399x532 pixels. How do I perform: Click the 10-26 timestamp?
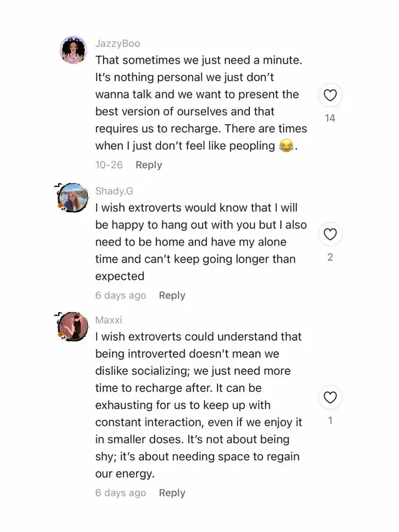[x=109, y=165]
